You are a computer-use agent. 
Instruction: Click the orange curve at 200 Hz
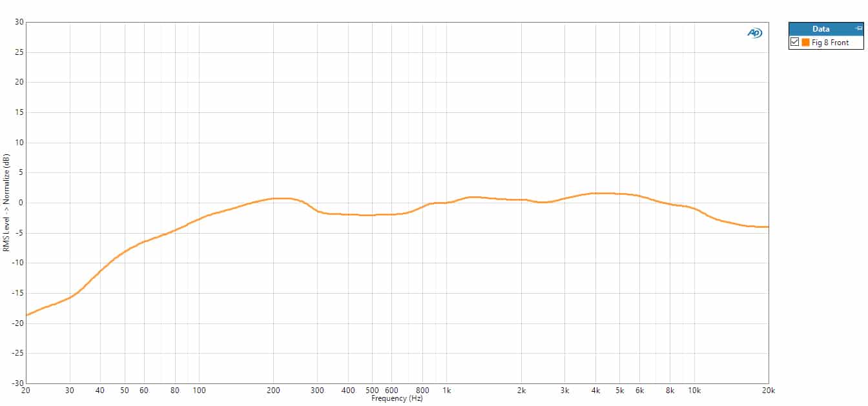click(274, 198)
